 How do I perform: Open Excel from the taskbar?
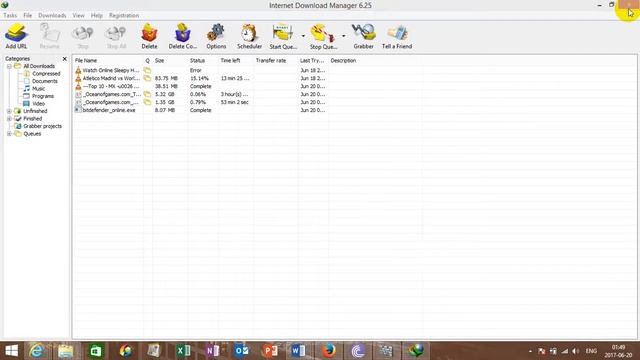183,351
